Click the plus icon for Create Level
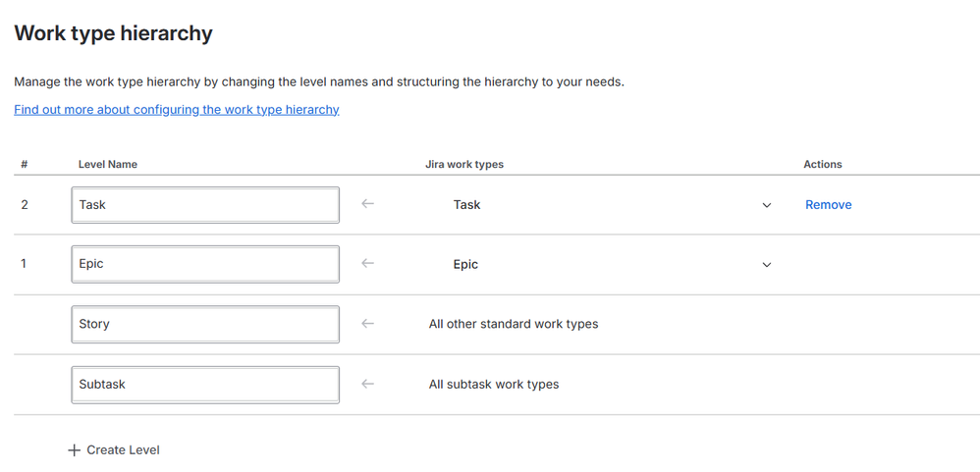The height and width of the screenshot is (472, 980). tap(74, 450)
